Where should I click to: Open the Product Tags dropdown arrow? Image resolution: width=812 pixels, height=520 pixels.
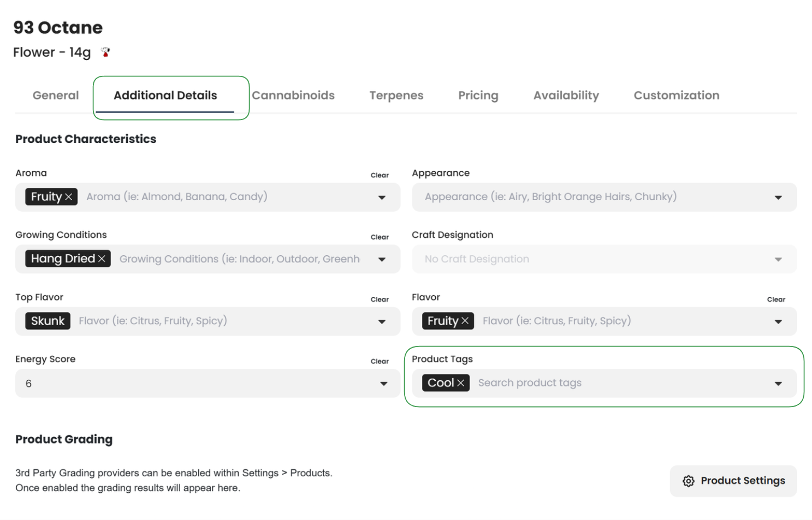778,384
